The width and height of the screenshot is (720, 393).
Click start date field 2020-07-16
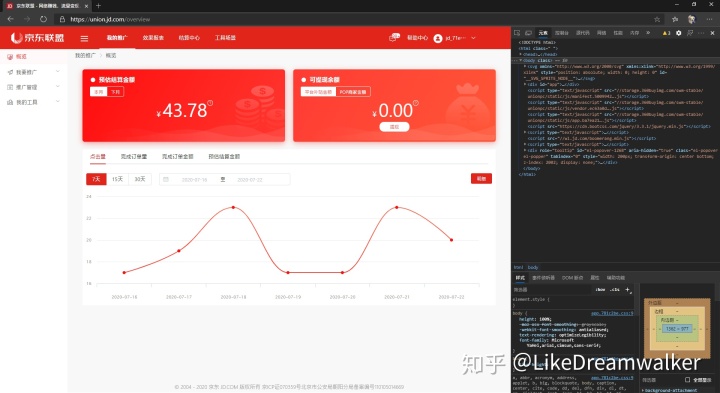195,180
